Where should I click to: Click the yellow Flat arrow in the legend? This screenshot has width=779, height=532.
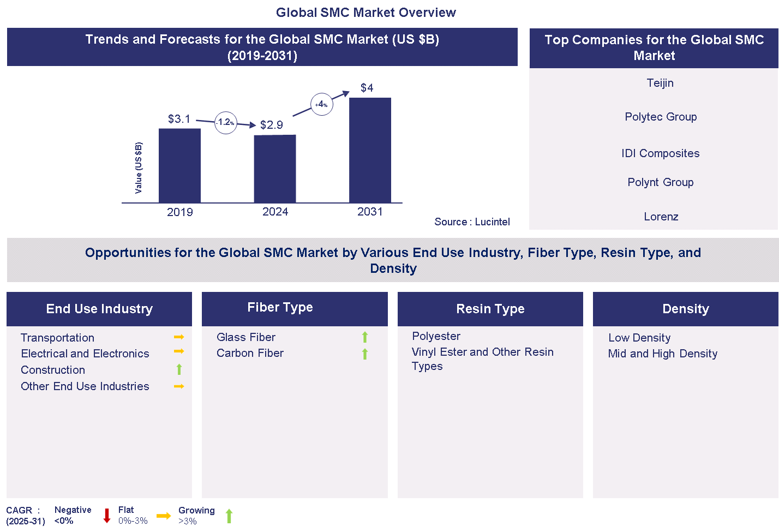point(164,516)
